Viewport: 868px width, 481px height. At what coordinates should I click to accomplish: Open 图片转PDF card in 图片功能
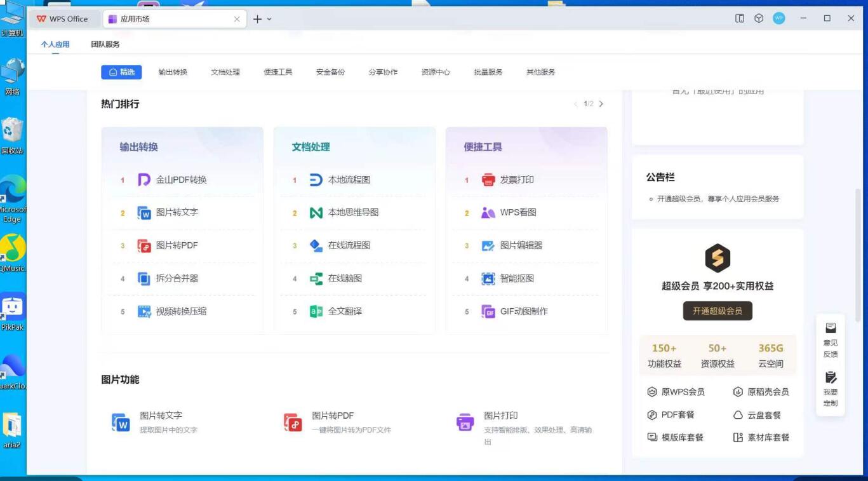click(x=337, y=422)
